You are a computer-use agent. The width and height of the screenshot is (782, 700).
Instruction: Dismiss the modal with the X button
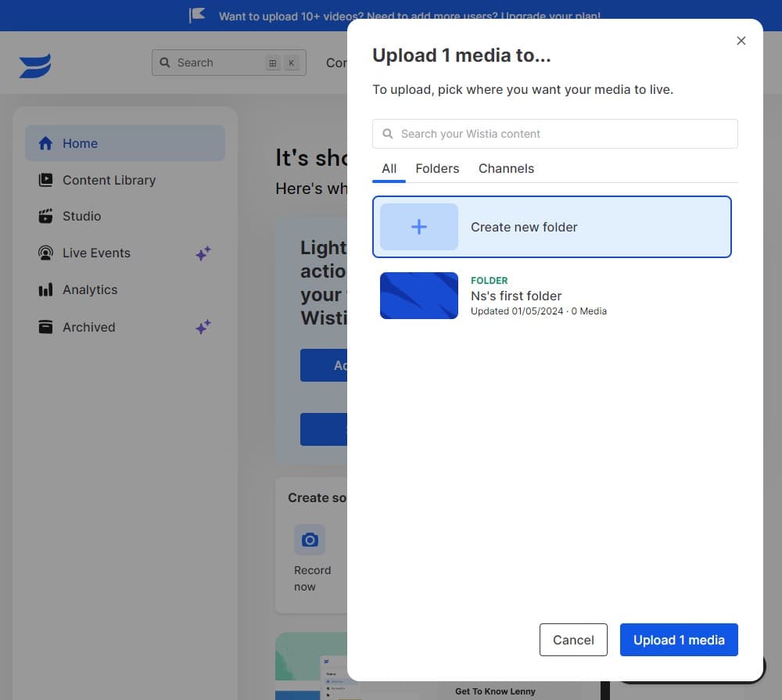(741, 41)
